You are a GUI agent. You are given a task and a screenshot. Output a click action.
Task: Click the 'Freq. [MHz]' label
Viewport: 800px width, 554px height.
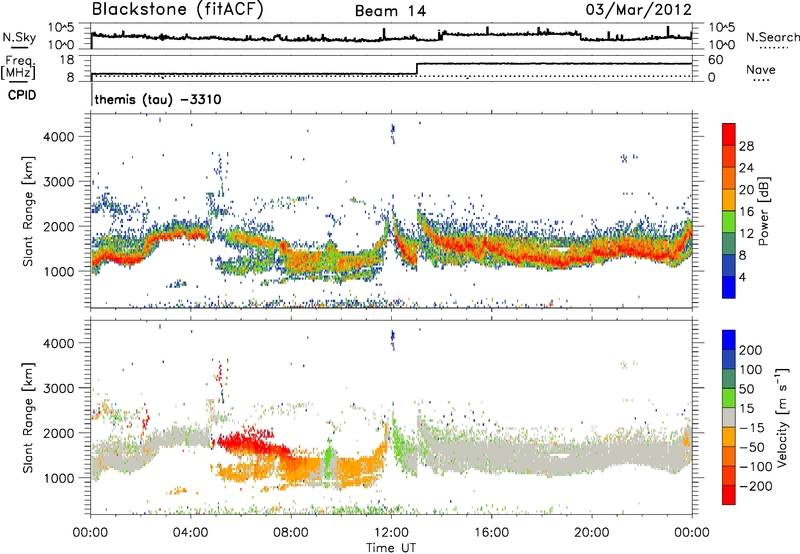pos(18,67)
